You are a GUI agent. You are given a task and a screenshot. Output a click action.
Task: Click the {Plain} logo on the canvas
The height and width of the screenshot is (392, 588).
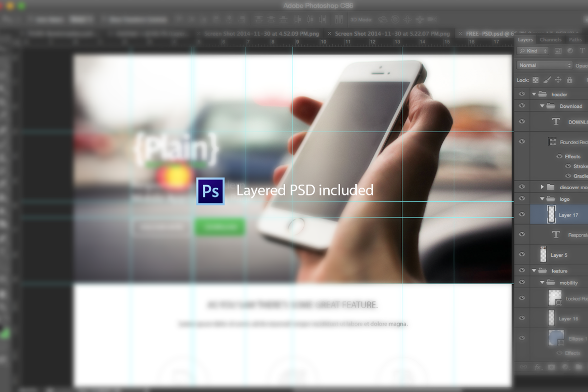point(176,149)
